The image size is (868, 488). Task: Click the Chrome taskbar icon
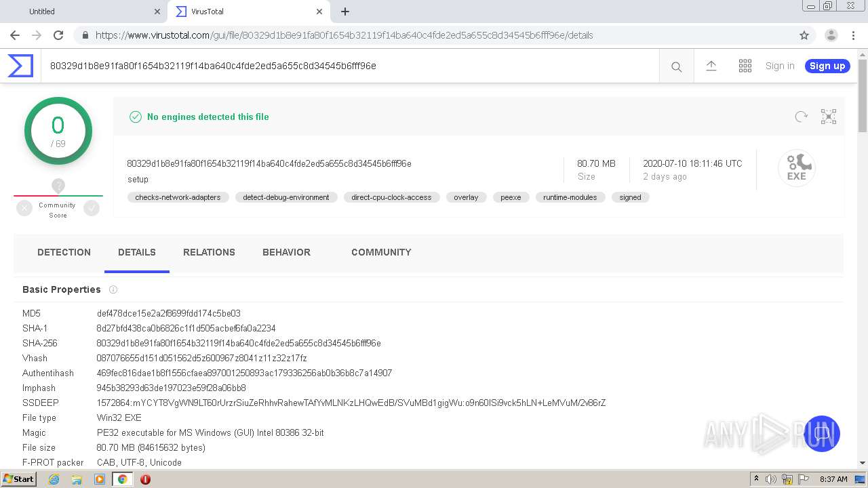[122, 479]
